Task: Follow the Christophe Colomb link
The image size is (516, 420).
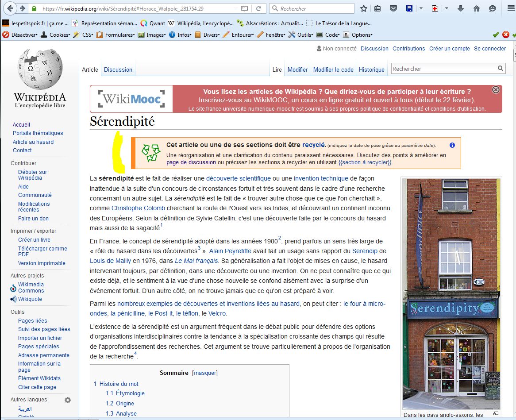Action: click(x=138, y=208)
